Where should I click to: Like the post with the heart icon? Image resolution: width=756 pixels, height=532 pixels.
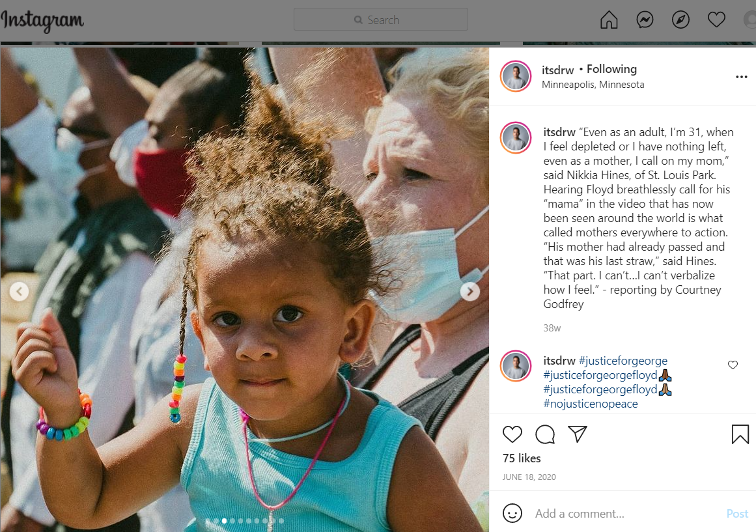click(512, 434)
